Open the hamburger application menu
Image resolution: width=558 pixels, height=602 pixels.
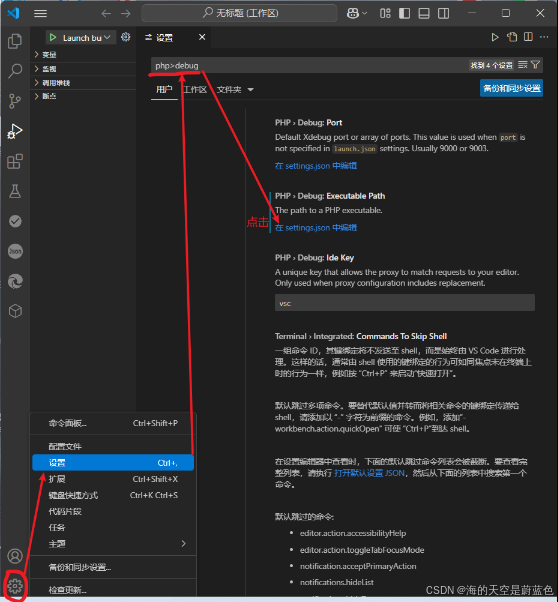[40, 13]
